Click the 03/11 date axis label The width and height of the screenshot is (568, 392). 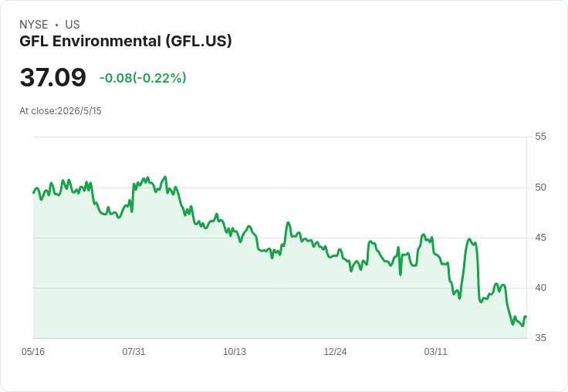coord(436,351)
